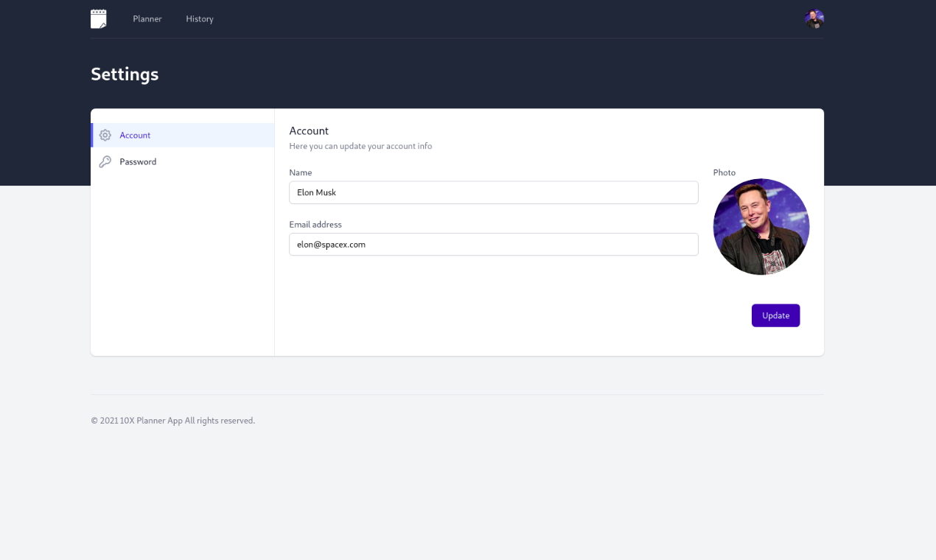Select the Name field label

[x=301, y=172]
